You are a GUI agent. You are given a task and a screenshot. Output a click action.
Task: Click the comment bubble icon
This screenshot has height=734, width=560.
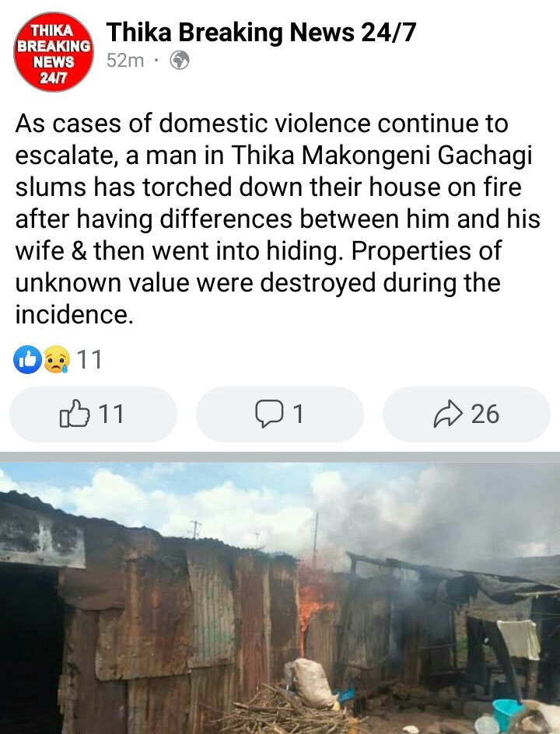(x=269, y=414)
